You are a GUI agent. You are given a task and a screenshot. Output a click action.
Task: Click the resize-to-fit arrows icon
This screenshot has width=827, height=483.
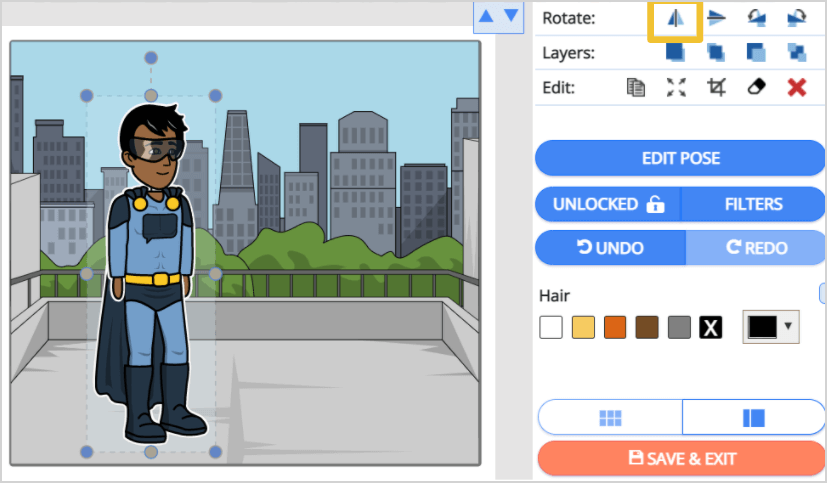[x=676, y=87]
